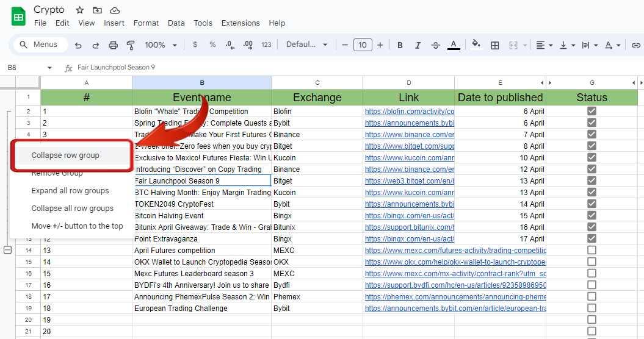644x339 pixels.
Task: Open the borders tool
Action: [x=495, y=45]
